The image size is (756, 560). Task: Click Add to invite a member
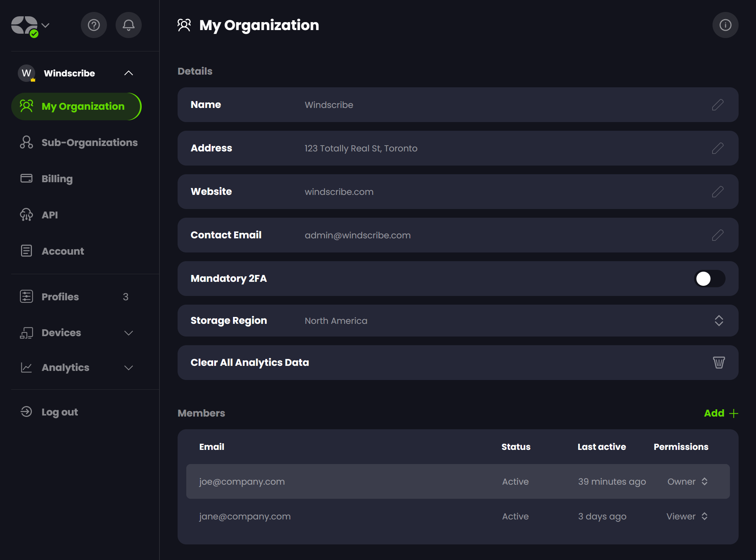click(x=720, y=413)
